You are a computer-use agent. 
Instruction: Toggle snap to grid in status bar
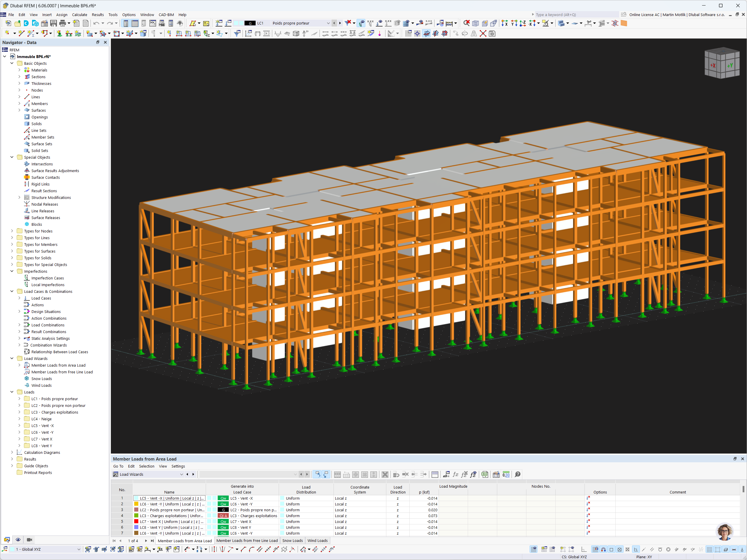596,549
